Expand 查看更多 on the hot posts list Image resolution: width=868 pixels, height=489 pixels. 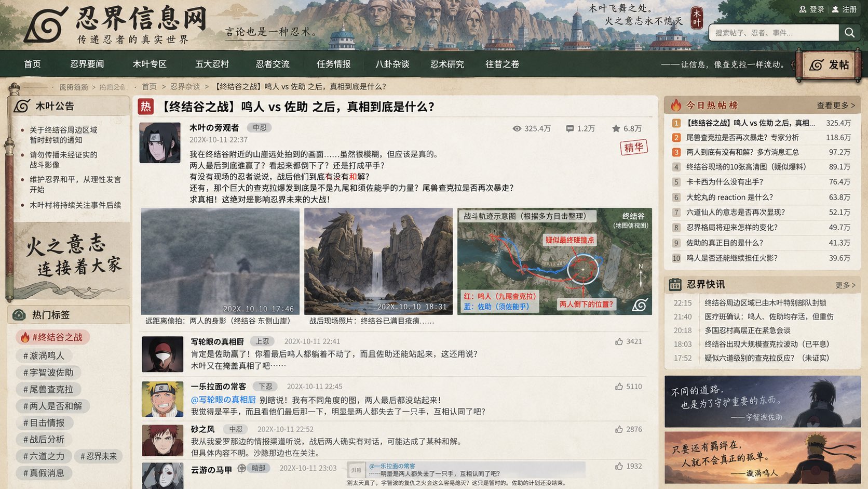click(836, 105)
